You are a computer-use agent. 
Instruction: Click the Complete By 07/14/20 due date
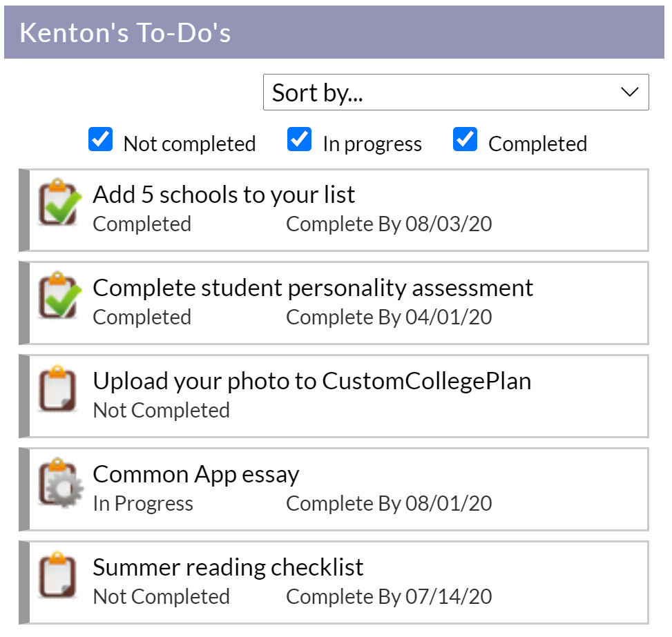pyautogui.click(x=389, y=596)
